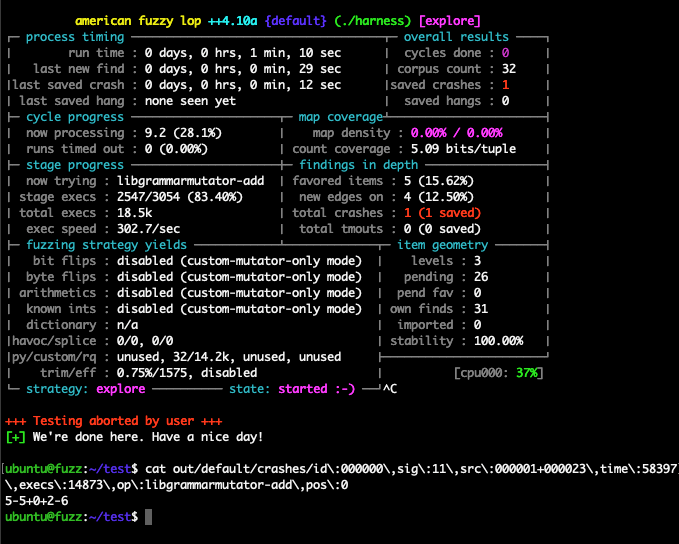Click total crashes value '1 (1 saved)'
Image resolution: width=679 pixels, height=544 pixels.
point(442,213)
